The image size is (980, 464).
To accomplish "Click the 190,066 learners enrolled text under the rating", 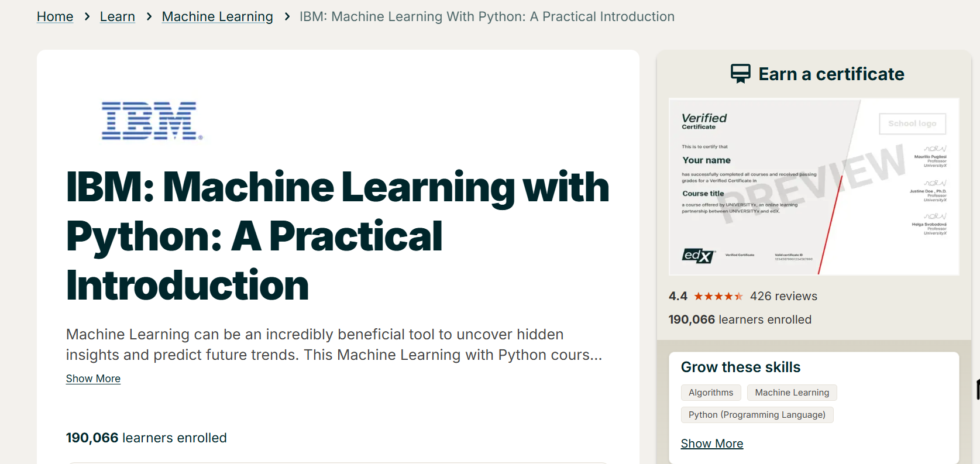I will [x=740, y=319].
